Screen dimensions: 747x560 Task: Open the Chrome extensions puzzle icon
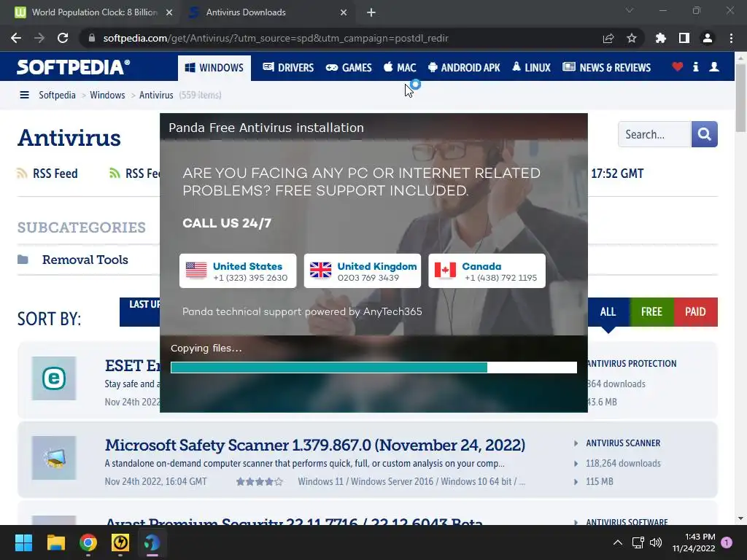(660, 38)
